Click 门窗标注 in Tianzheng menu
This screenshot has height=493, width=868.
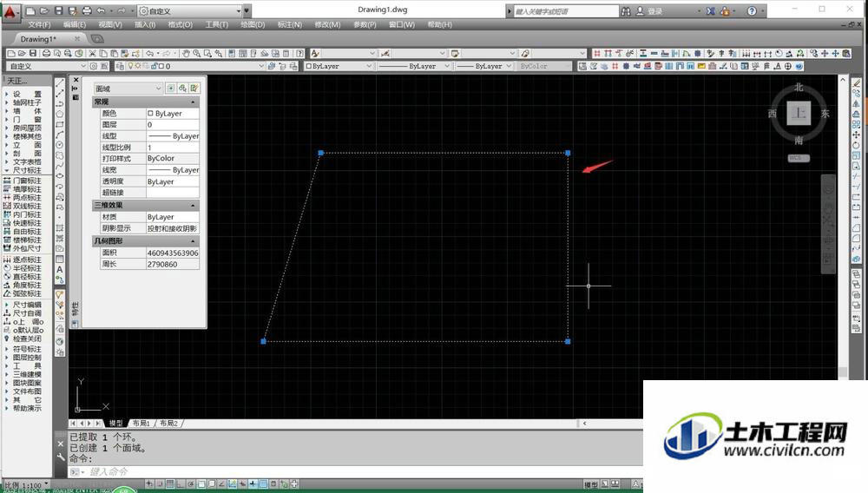27,181
